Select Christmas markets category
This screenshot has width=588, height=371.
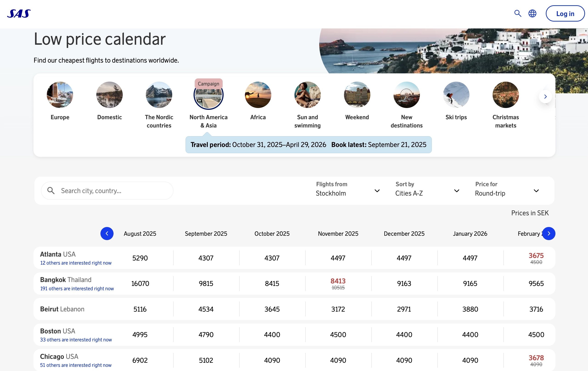click(x=506, y=95)
